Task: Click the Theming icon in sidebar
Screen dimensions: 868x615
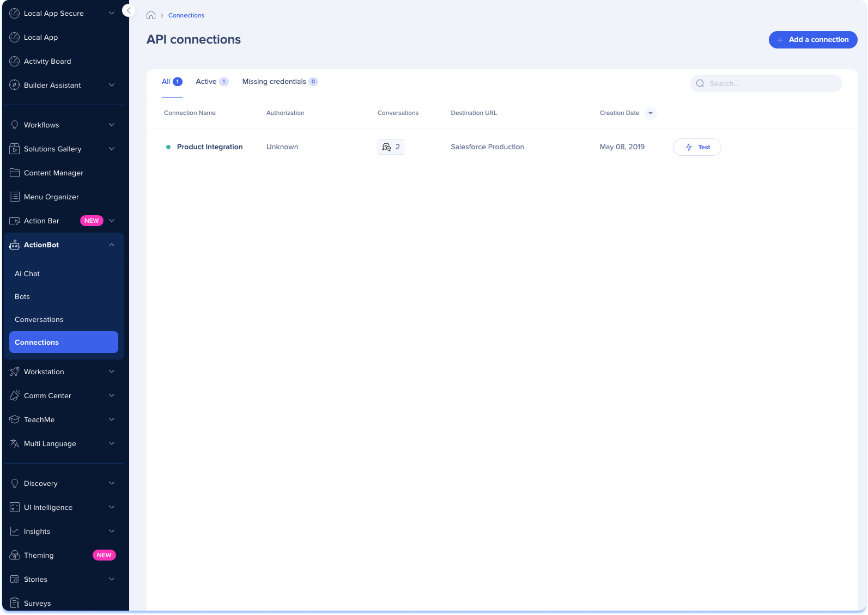Action: [x=15, y=556]
